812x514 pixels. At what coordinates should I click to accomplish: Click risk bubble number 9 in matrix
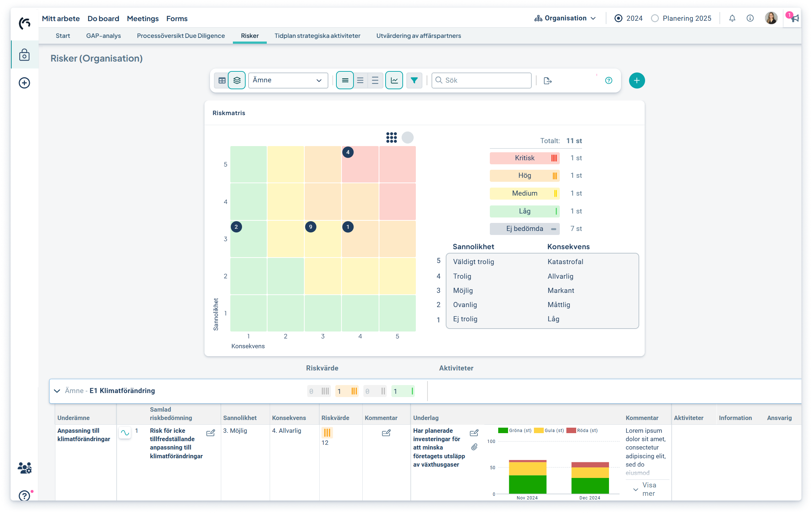pos(311,227)
